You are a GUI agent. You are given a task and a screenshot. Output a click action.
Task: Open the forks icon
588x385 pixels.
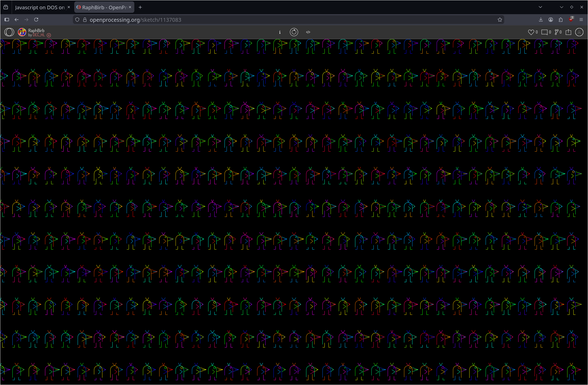556,32
